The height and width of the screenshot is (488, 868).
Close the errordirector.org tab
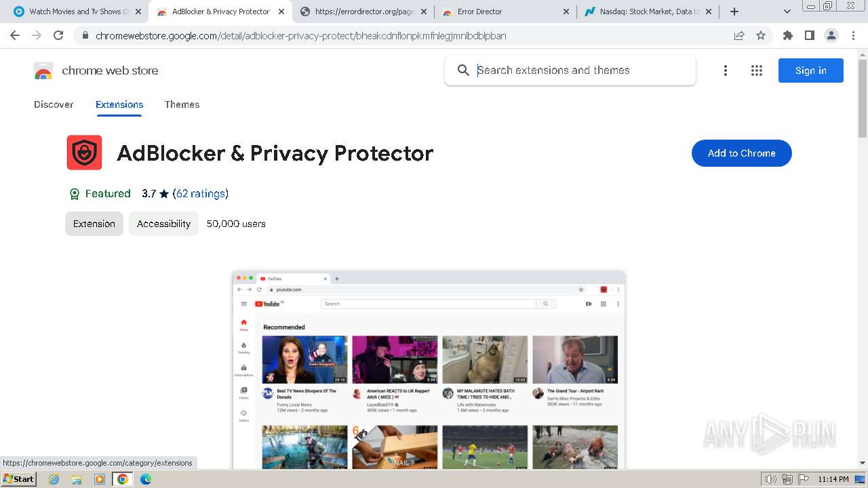coord(424,12)
